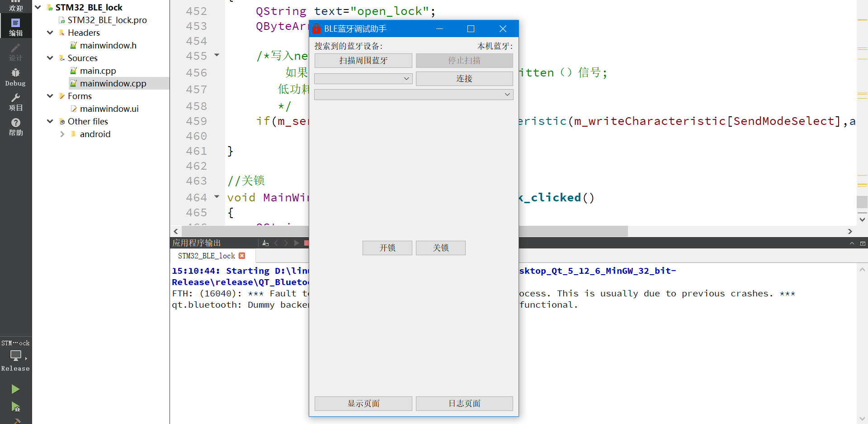Open main.cpp in project tree
The width and height of the screenshot is (868, 424).
pyautogui.click(x=98, y=71)
